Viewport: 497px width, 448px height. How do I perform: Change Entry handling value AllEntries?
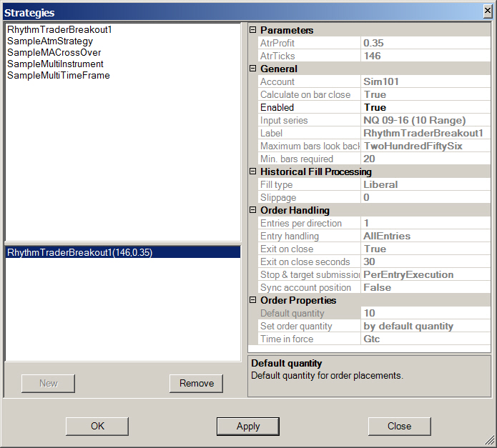pyautogui.click(x=425, y=236)
